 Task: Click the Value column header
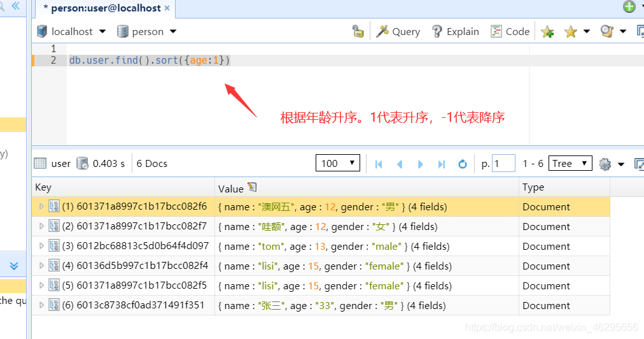click(367, 187)
